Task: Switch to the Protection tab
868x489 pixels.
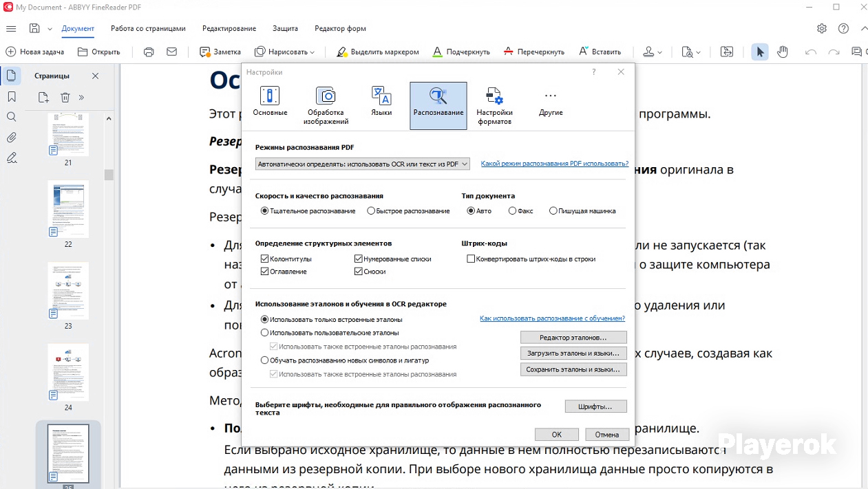Action: 285,29
